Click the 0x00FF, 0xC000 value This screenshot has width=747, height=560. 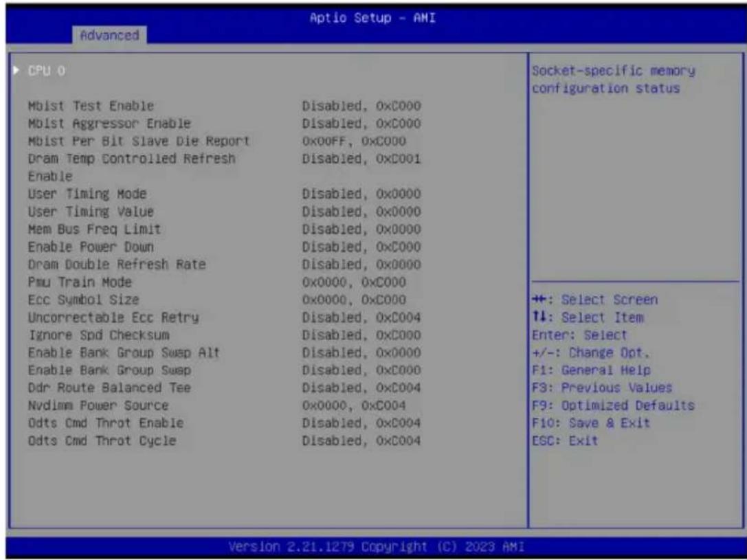point(354,141)
